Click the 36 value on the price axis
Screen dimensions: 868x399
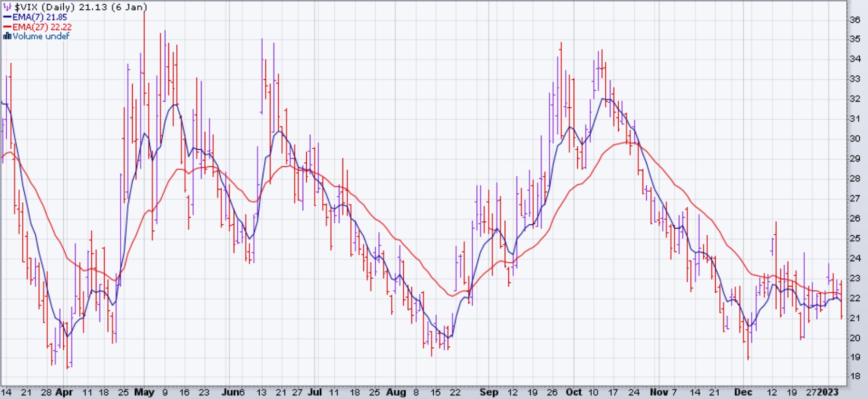[x=855, y=20]
